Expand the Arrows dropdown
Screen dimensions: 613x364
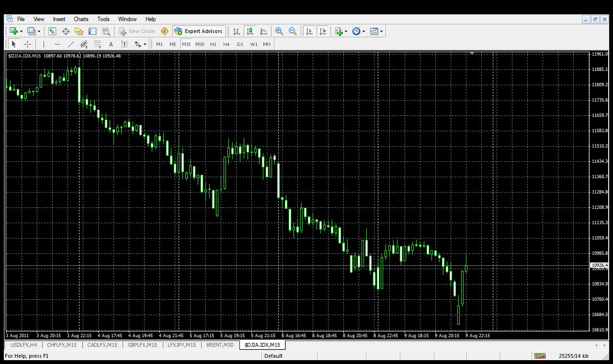(x=145, y=45)
